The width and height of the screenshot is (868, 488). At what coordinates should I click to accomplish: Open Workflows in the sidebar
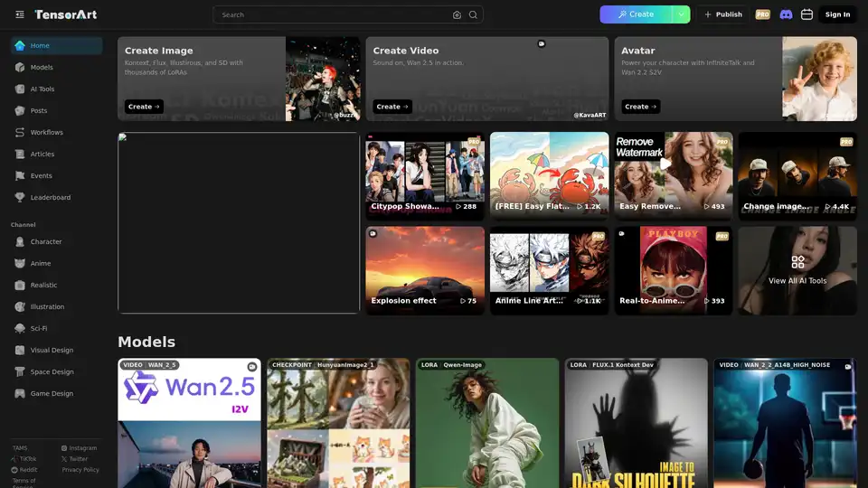click(46, 133)
